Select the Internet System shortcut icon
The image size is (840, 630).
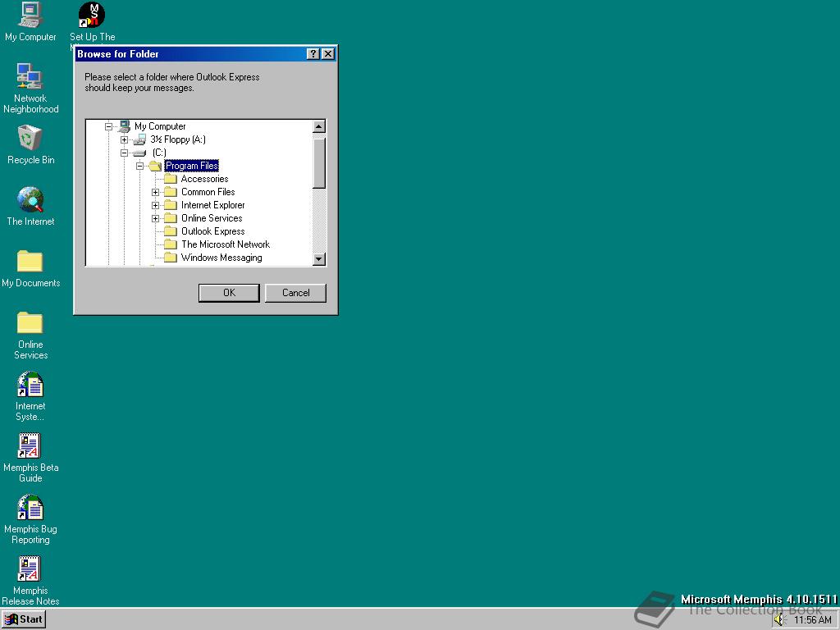click(30, 384)
